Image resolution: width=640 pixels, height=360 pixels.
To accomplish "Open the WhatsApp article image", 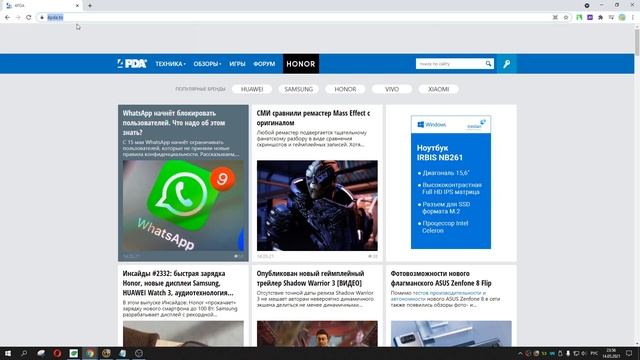I will 183,205.
